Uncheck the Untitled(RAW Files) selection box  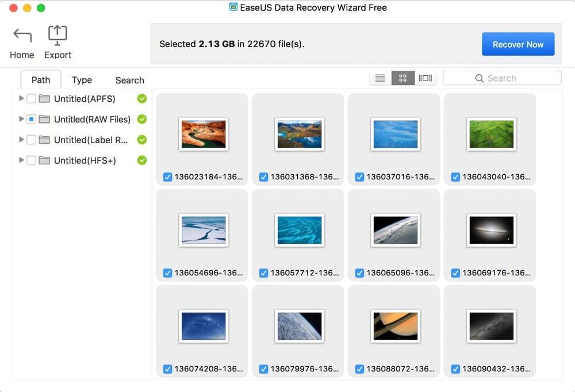click(x=30, y=119)
